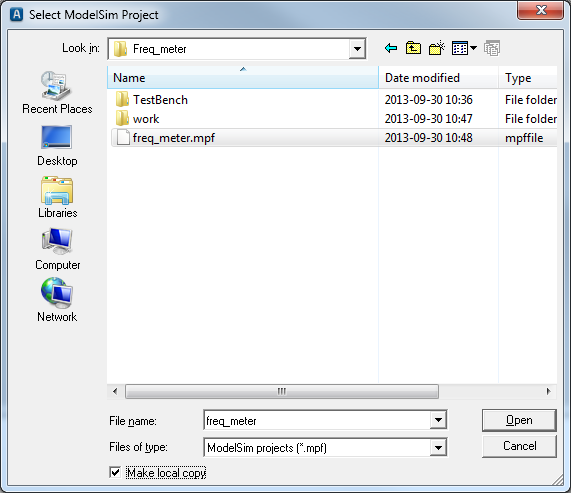Click the Back arrow icon
The width and height of the screenshot is (571, 493).
point(391,48)
